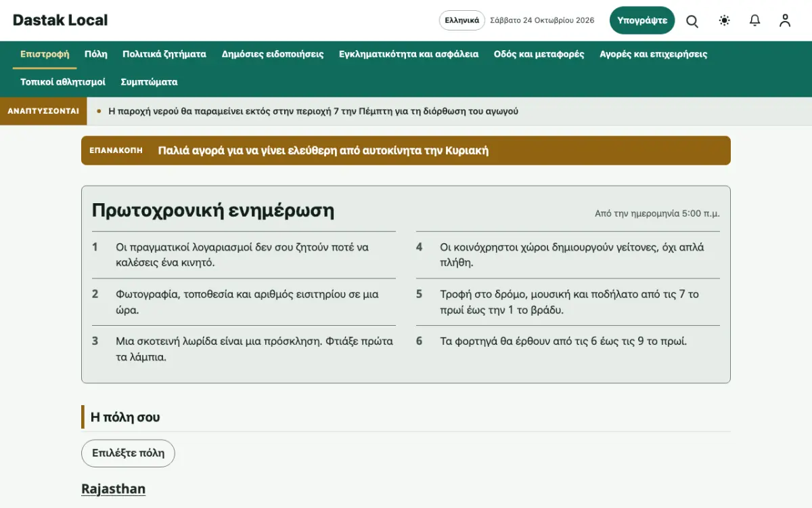Viewport: 812px width, 508px height.
Task: Click the Υπογράψτε subscribe button
Action: point(642,20)
